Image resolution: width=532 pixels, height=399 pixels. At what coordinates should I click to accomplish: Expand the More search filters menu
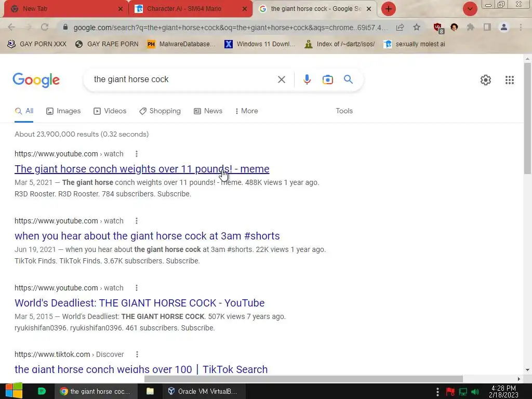(246, 111)
